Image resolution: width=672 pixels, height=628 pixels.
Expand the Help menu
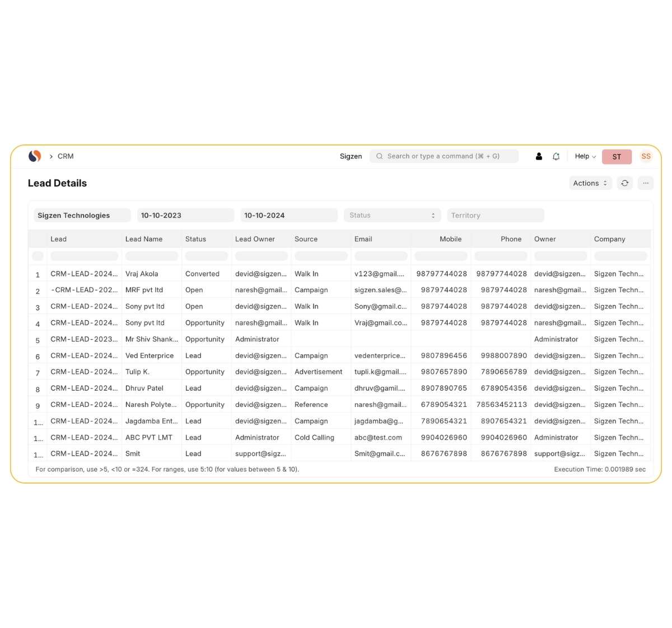click(x=585, y=157)
